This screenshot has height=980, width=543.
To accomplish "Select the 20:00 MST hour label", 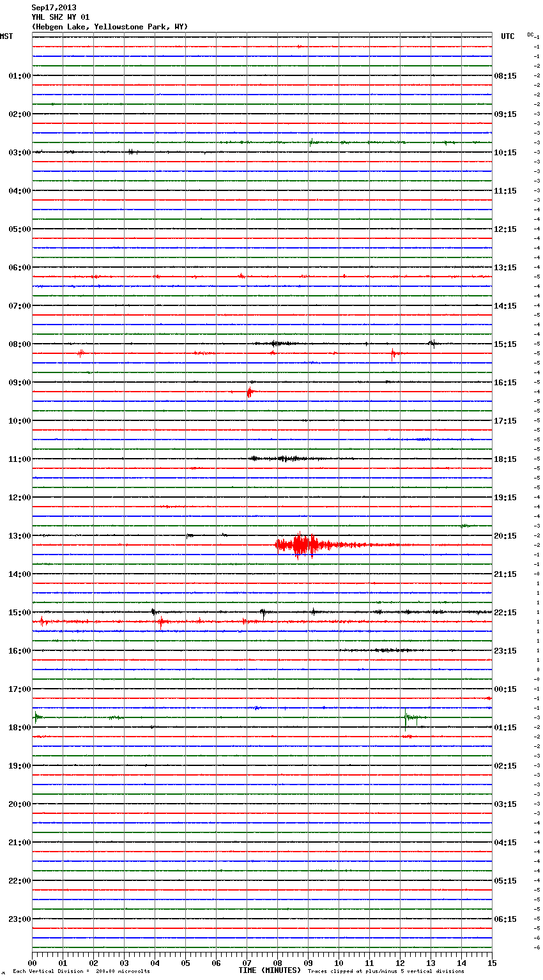I will point(20,804).
